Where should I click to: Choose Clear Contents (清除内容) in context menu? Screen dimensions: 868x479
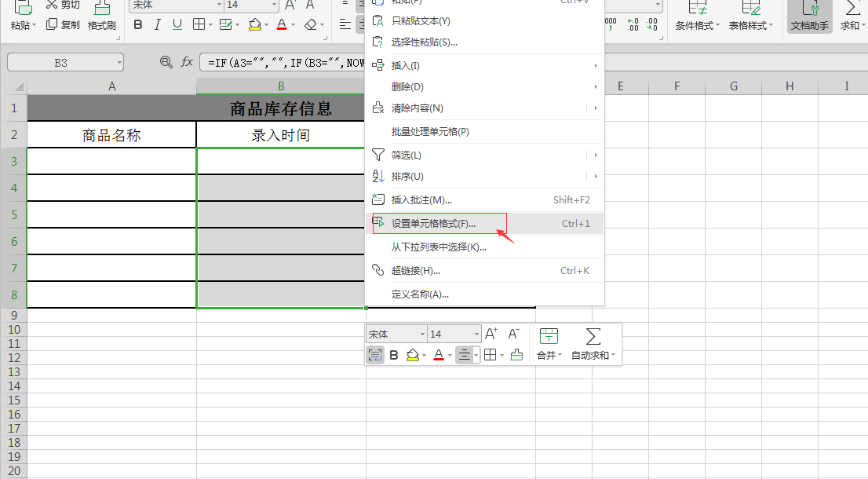(x=484, y=108)
